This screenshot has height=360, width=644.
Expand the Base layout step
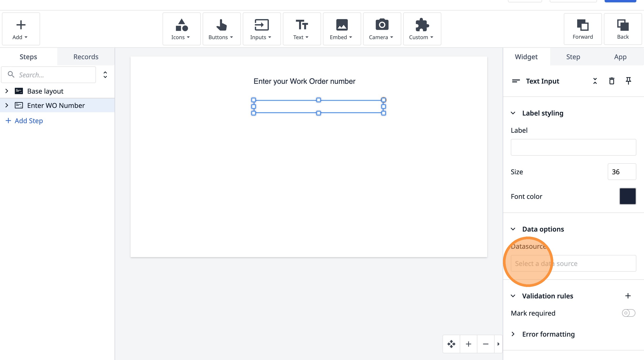coord(7,91)
